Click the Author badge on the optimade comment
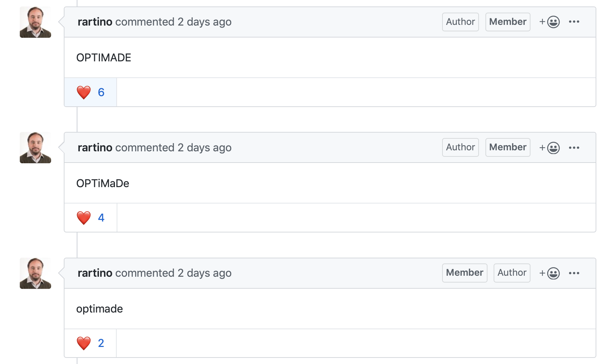612x364 pixels. [x=512, y=273]
